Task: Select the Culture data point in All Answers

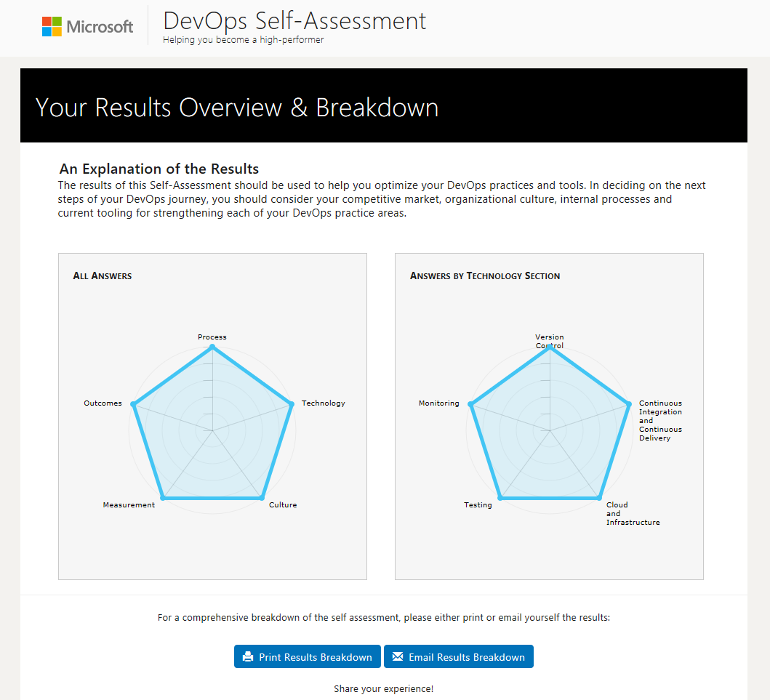Action: point(262,498)
